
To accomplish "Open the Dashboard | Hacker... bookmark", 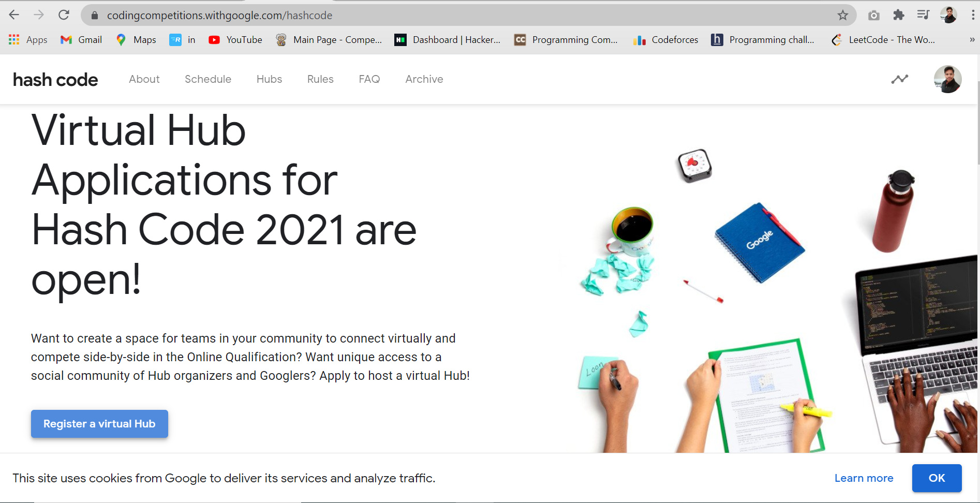I will pyautogui.click(x=448, y=40).
